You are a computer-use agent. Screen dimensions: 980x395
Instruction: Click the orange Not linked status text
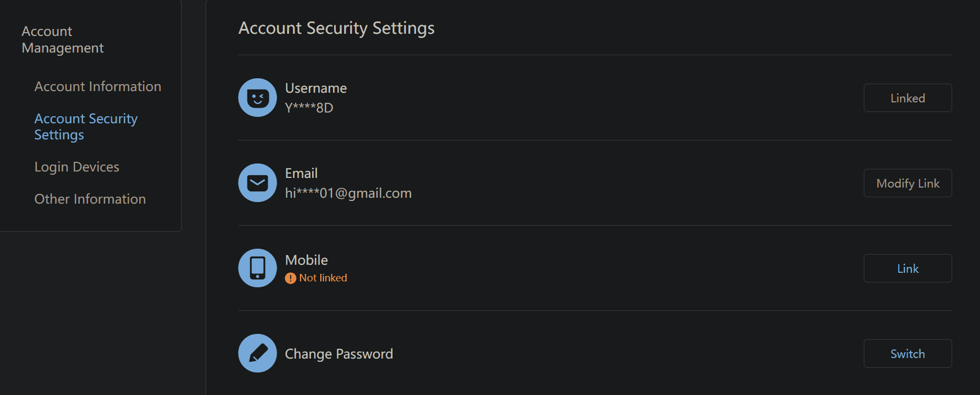[323, 278]
